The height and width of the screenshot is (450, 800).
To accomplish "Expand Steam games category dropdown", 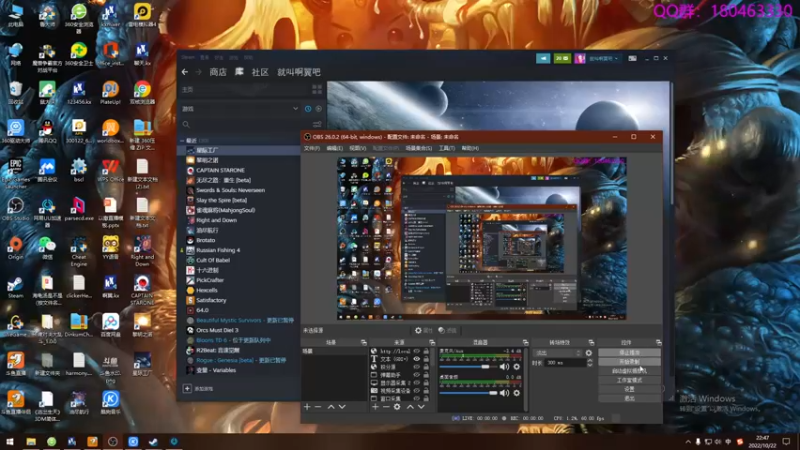I will (x=295, y=109).
